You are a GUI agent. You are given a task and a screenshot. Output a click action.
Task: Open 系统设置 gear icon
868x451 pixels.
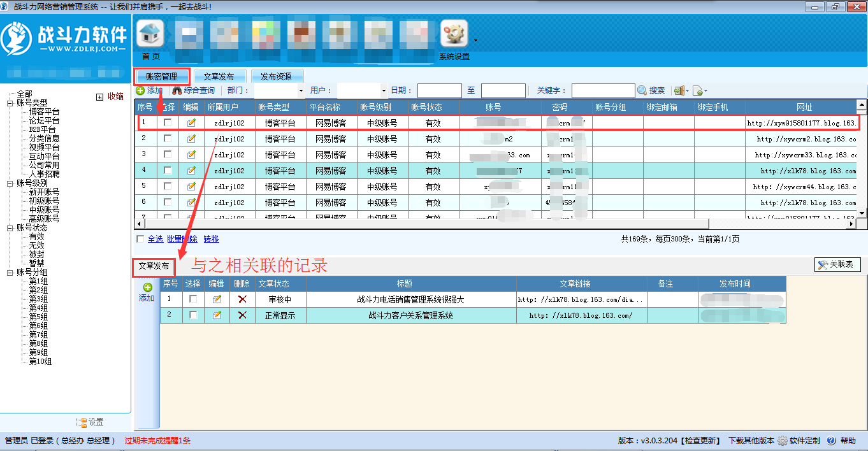454,33
